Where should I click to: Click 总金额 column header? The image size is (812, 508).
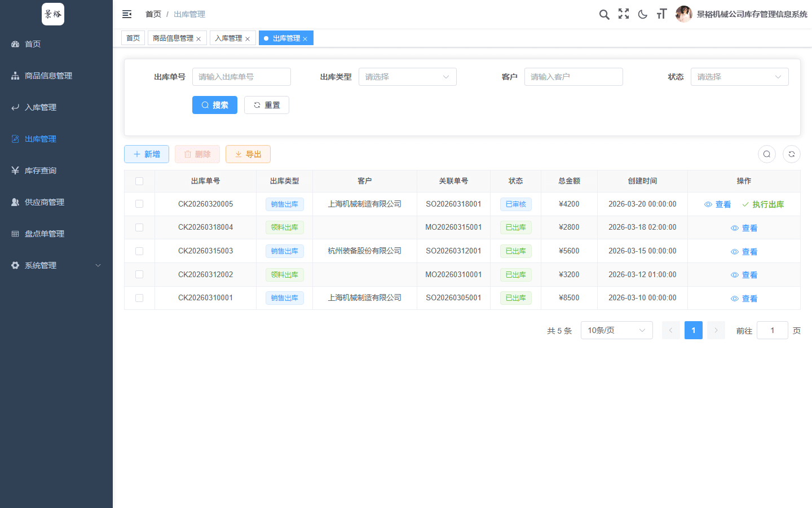tap(570, 181)
